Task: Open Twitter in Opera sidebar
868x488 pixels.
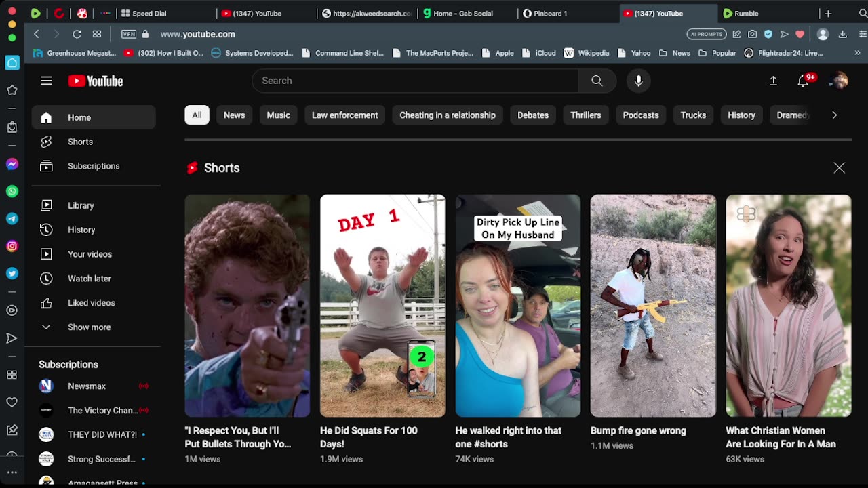Action: (x=12, y=273)
